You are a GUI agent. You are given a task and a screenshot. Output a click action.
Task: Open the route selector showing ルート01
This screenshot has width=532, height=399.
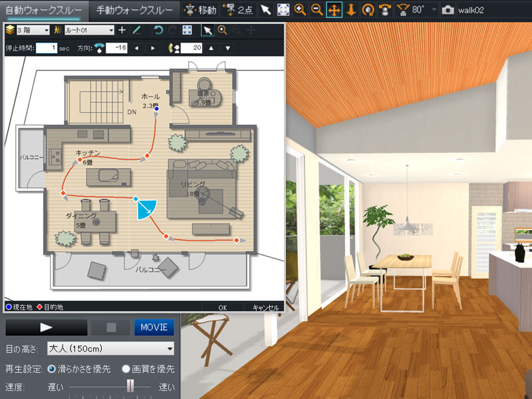tap(90, 30)
